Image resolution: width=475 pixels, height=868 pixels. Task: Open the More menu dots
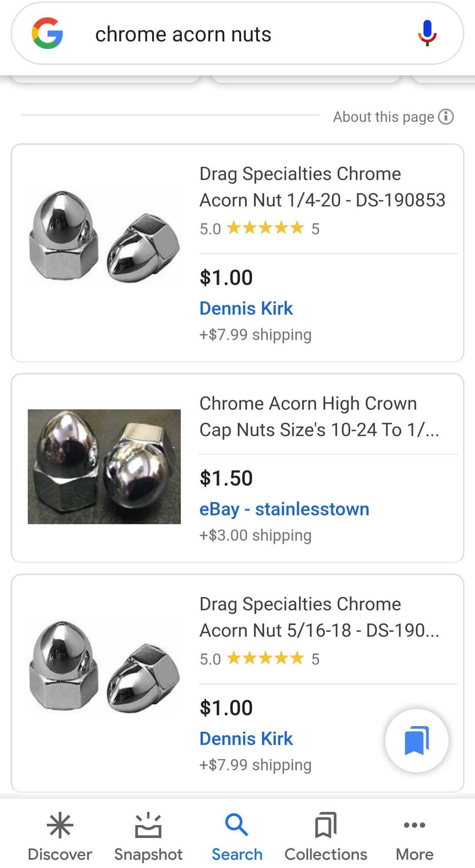point(414,825)
